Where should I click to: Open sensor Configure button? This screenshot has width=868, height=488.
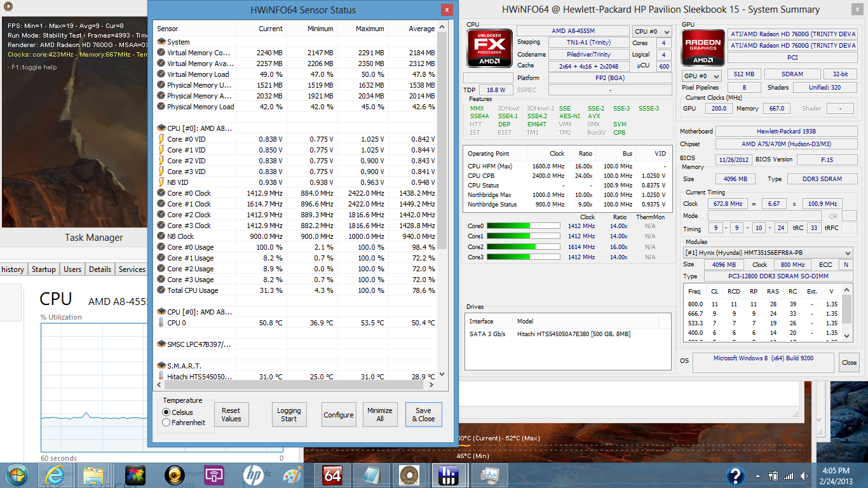point(339,415)
